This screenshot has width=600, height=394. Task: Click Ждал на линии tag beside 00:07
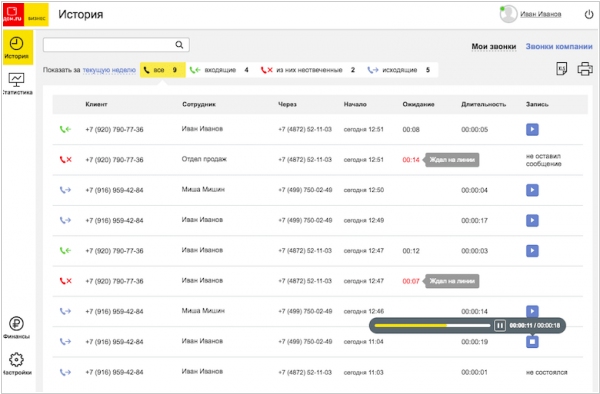pyautogui.click(x=452, y=281)
